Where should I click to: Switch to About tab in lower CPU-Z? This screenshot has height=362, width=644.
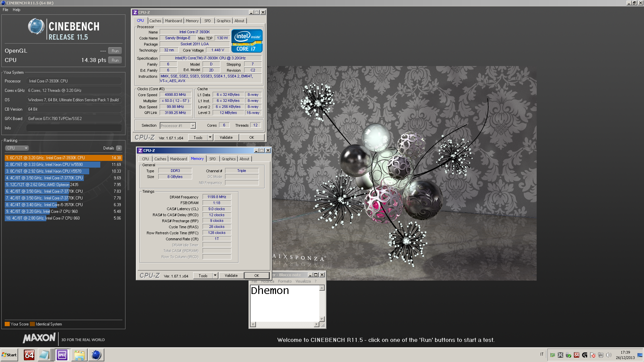click(x=245, y=159)
